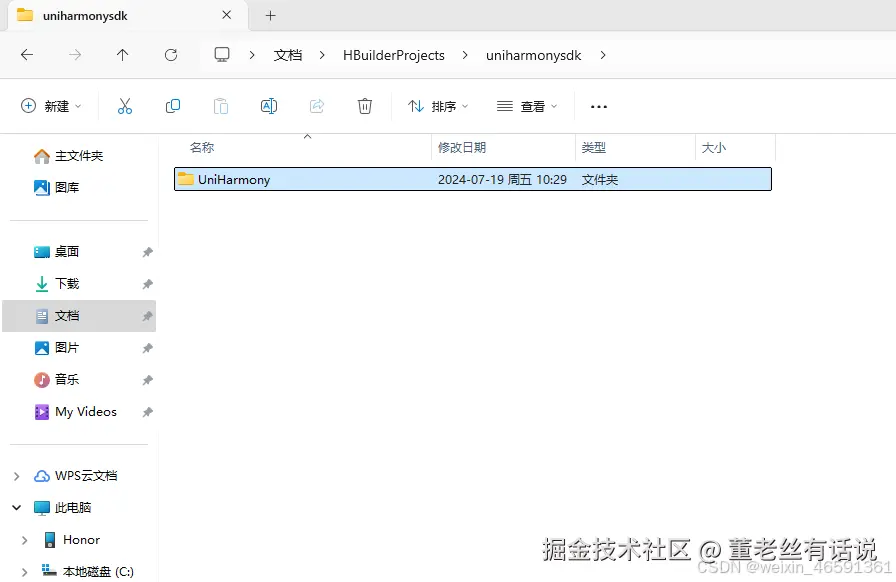Image resolution: width=896 pixels, height=582 pixels.
Task: Expand the 新建 (New) dropdown
Action: 50,106
